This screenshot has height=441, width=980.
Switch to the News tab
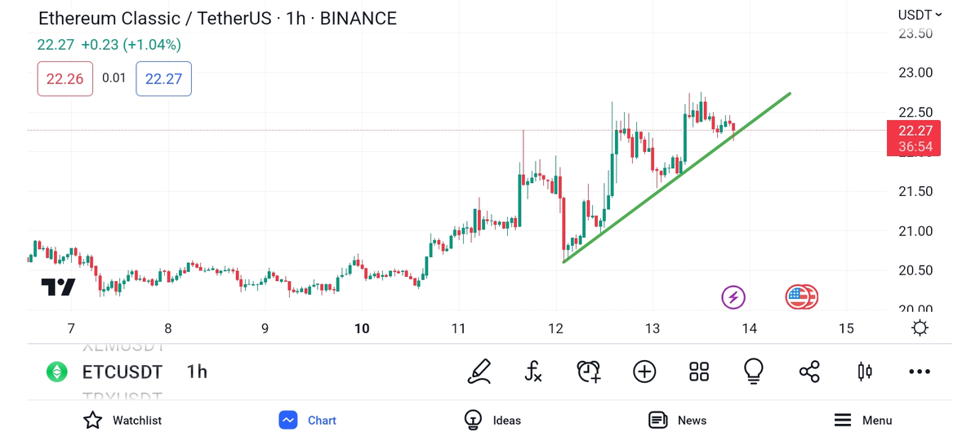[677, 421]
